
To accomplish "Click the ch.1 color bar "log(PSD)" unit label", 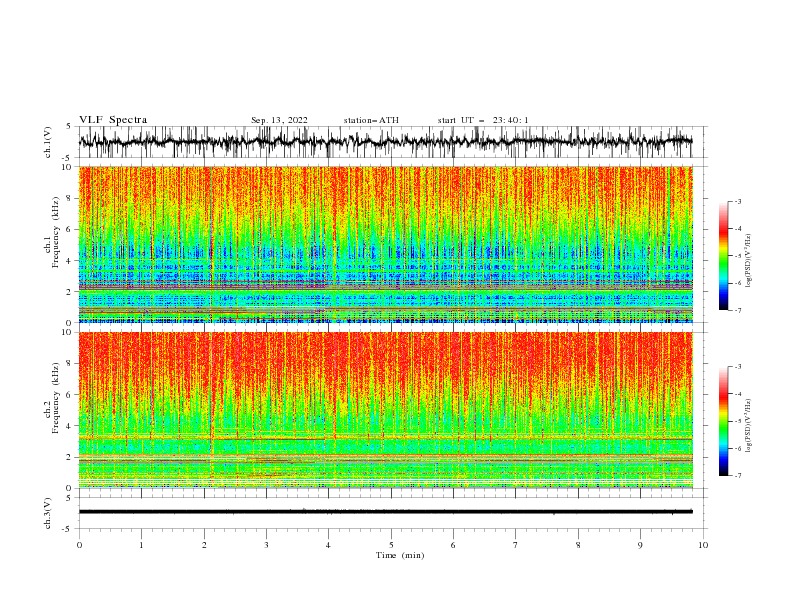I will 749,261.
